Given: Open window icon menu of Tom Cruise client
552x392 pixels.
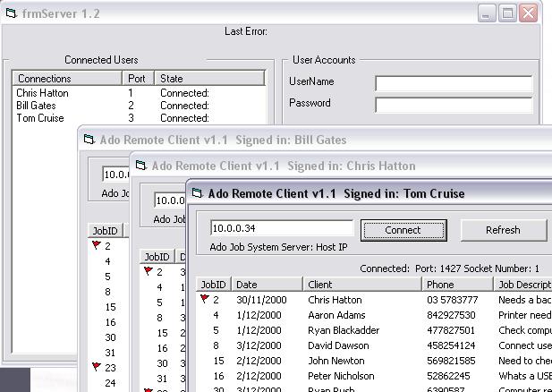Looking at the screenshot, I should 198,193.
